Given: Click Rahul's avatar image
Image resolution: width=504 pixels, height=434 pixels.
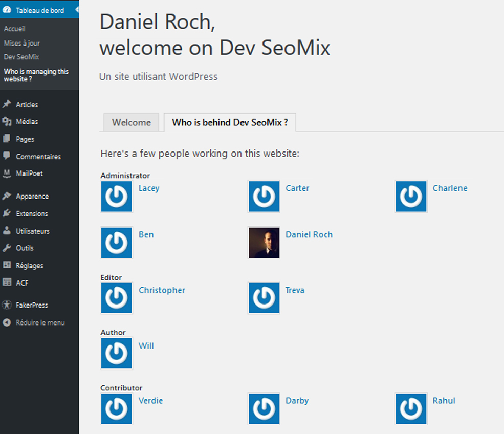Looking at the screenshot, I should click(x=411, y=408).
